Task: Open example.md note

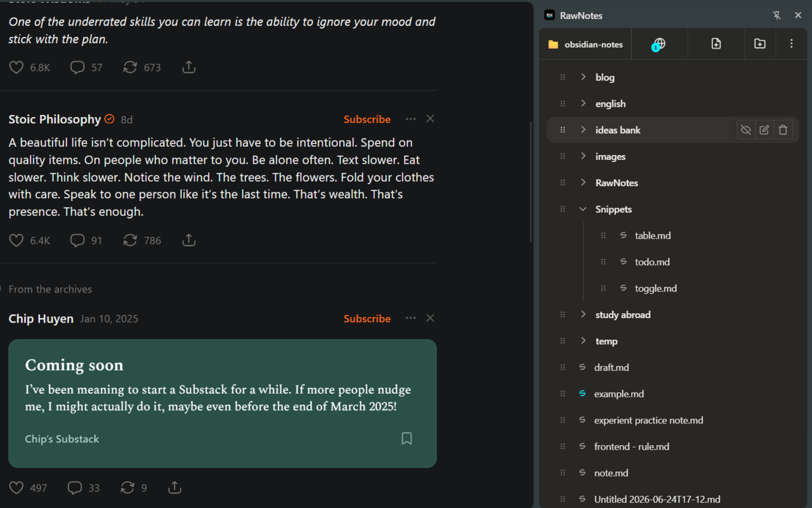Action: pyautogui.click(x=619, y=394)
